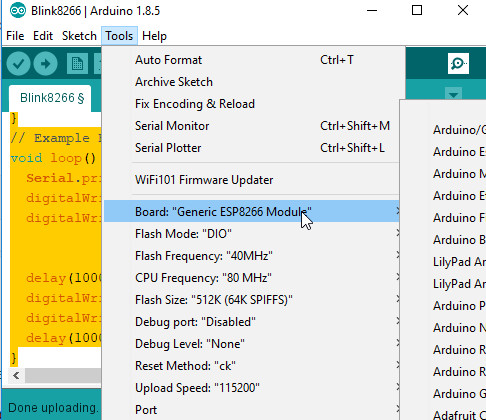The width and height of the screenshot is (486, 420).
Task: Select first LilyPad Arduino board entry
Action: 459,262
